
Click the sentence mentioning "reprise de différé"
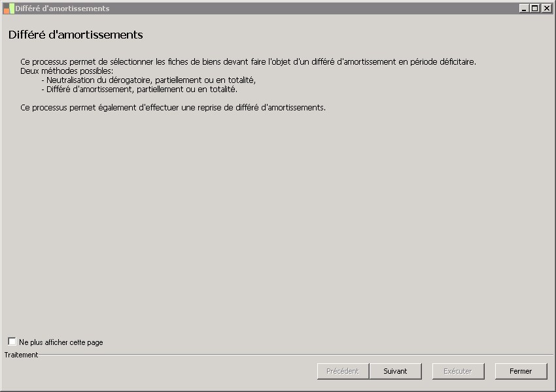(x=173, y=107)
